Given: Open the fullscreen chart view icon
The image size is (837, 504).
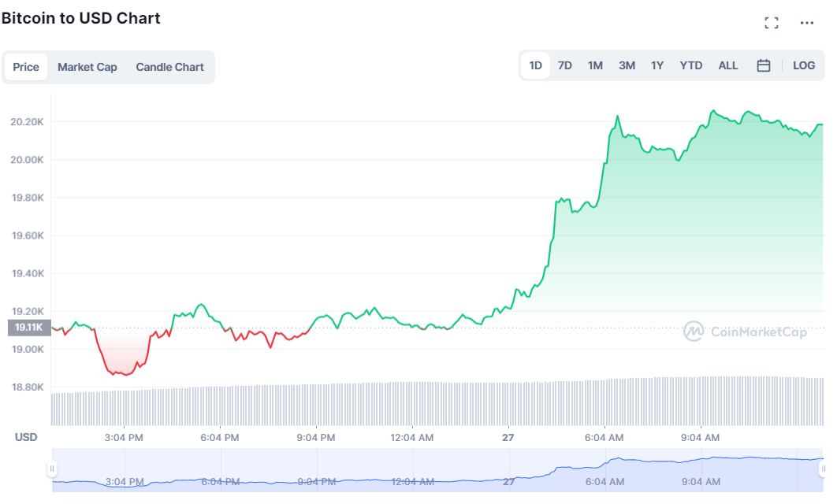Looking at the screenshot, I should pyautogui.click(x=771, y=23).
